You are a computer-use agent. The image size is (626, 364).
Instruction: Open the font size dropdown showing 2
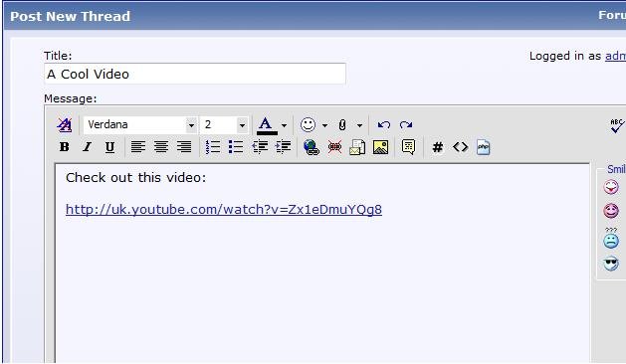224,125
